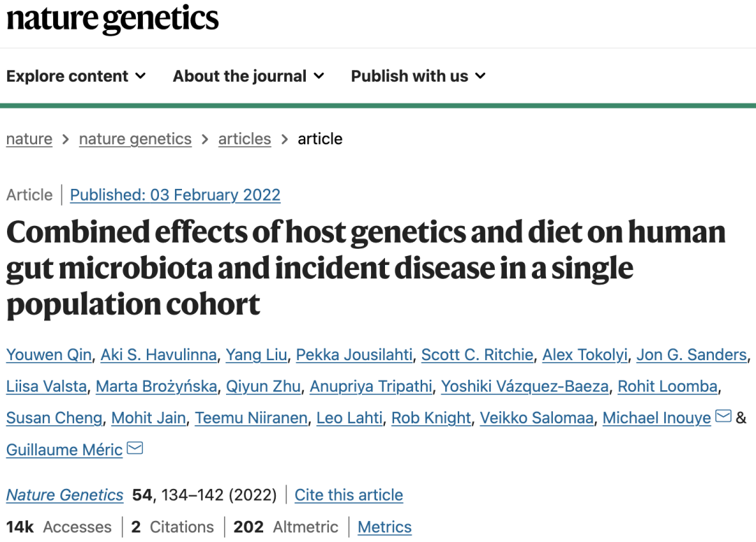Click envelope icon beside Guillaume Méric
This screenshot has height=542, width=756.
[x=135, y=448]
